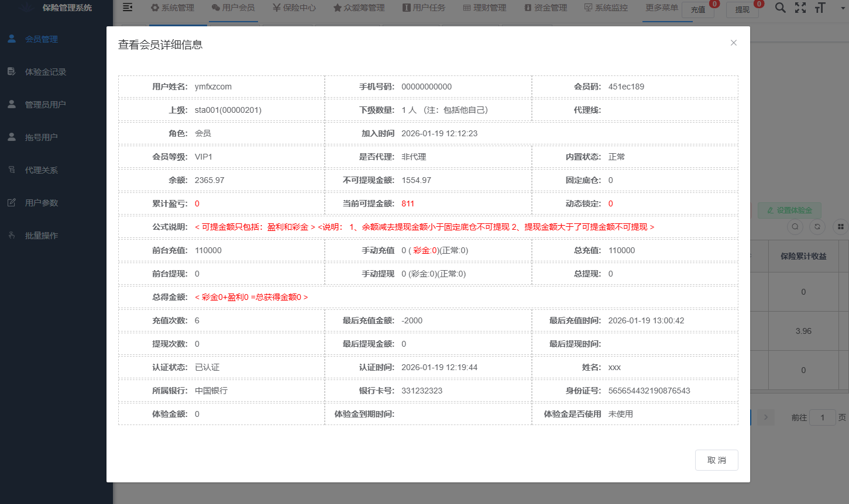Switch to the 系统监控 top tab

click(x=607, y=8)
